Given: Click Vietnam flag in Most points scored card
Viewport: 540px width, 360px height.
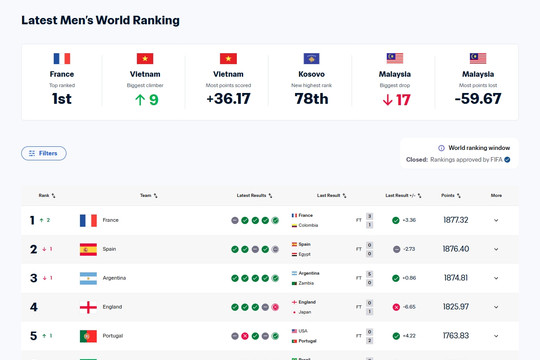Looking at the screenshot, I should coord(228,59).
